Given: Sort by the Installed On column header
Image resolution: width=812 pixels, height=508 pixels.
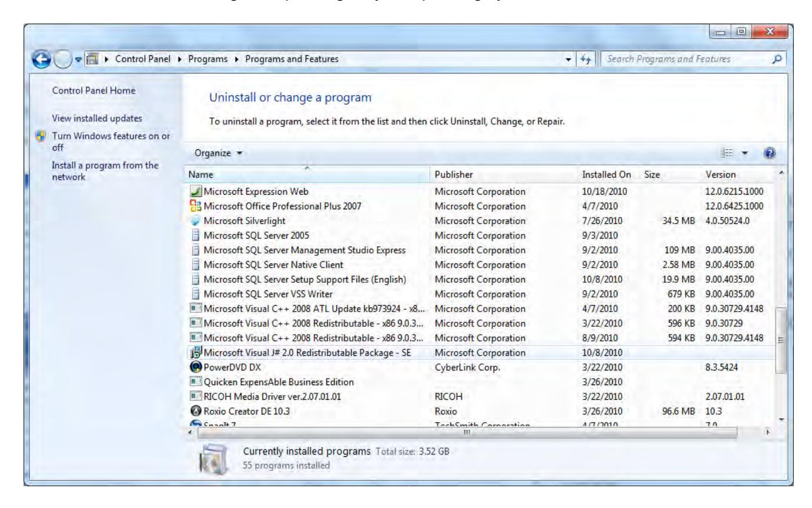Looking at the screenshot, I should 608,175.
